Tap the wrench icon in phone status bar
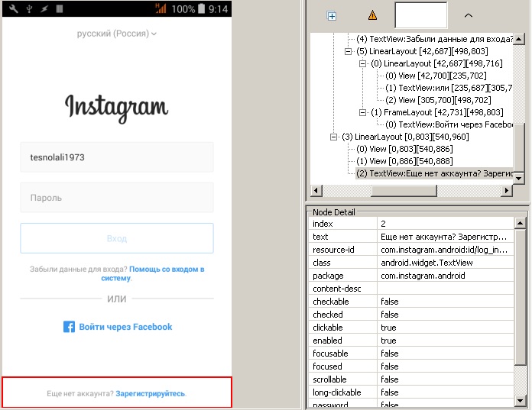532x410 pixels. pos(14,9)
